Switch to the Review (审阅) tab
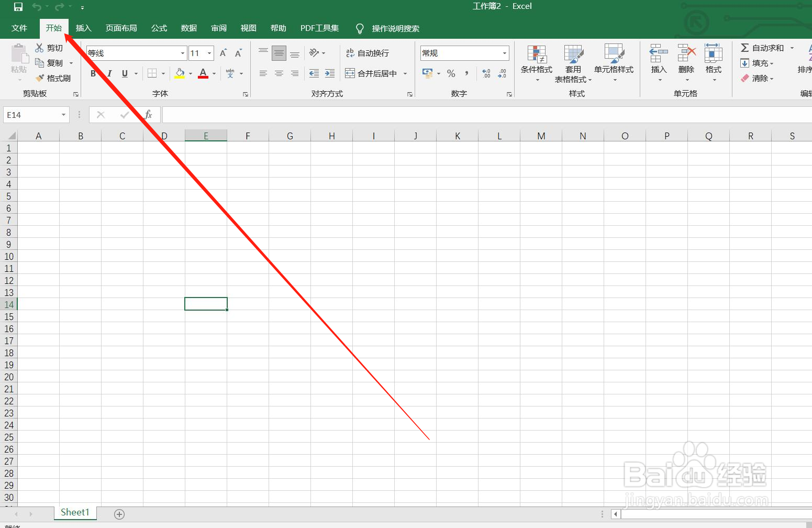 [219, 28]
